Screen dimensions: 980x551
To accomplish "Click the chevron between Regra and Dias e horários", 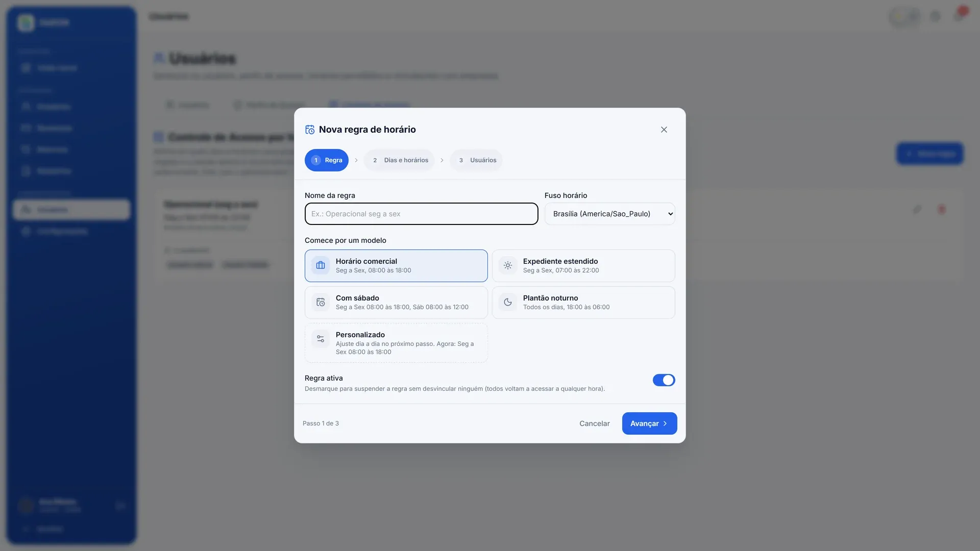I will pyautogui.click(x=356, y=160).
